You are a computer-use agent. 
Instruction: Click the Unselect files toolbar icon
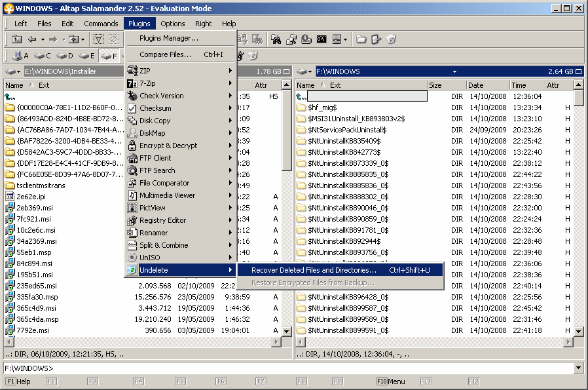click(114, 39)
